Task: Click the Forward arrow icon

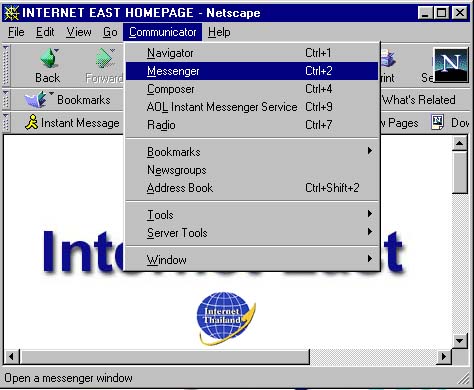Action: [104, 58]
